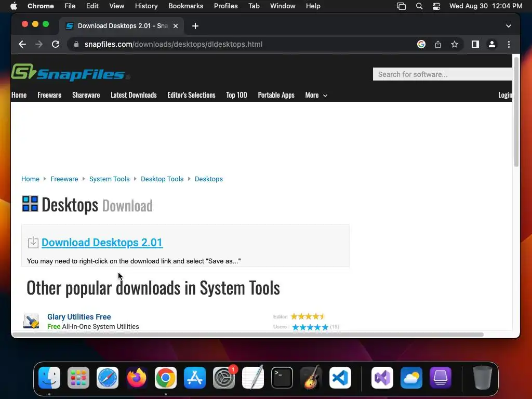
Task: Open Latest Downloads page
Action: click(x=134, y=96)
